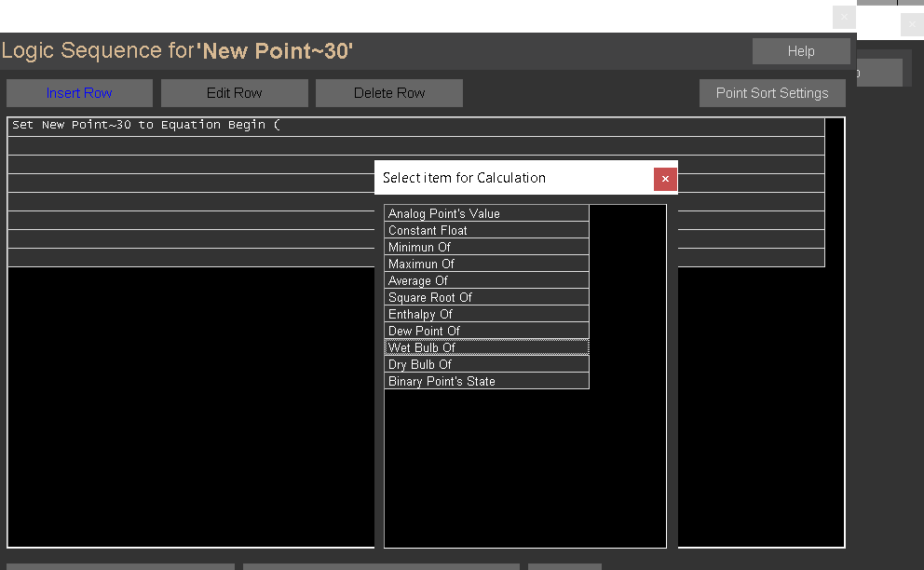This screenshot has width=924, height=570.
Task: Select Analog Point's Value item
Action: [x=486, y=213]
